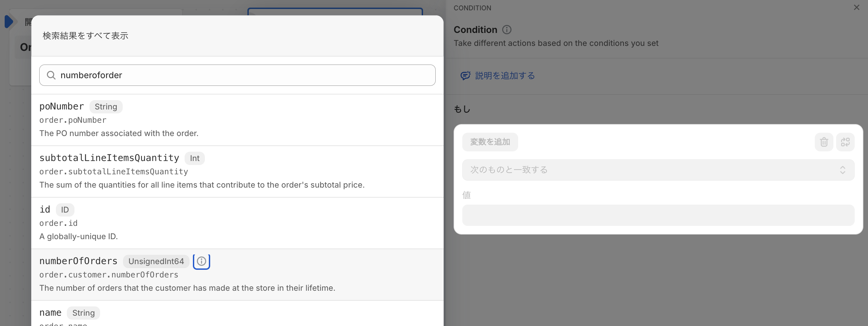
Task: Click the search magnifier icon in the field
Action: coord(51,75)
